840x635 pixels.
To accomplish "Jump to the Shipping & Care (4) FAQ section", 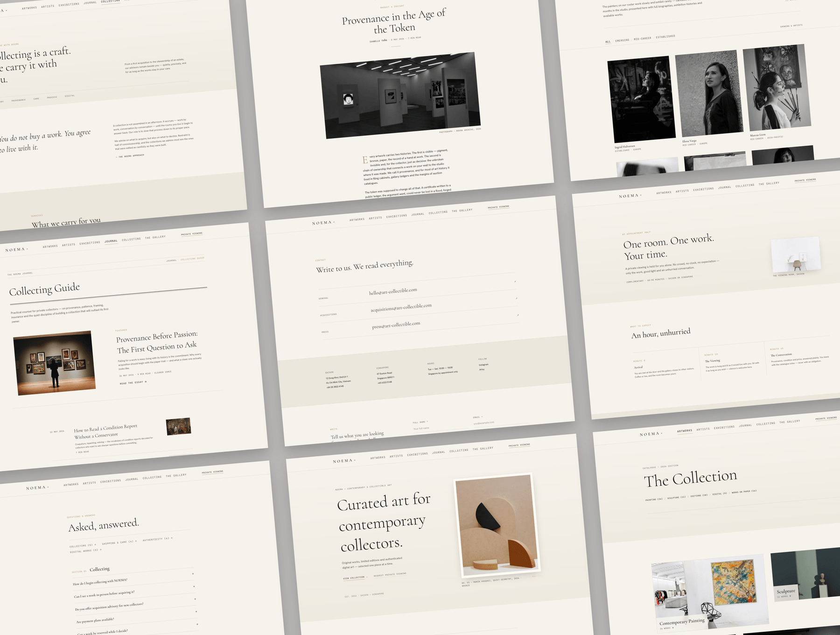I will [119, 543].
